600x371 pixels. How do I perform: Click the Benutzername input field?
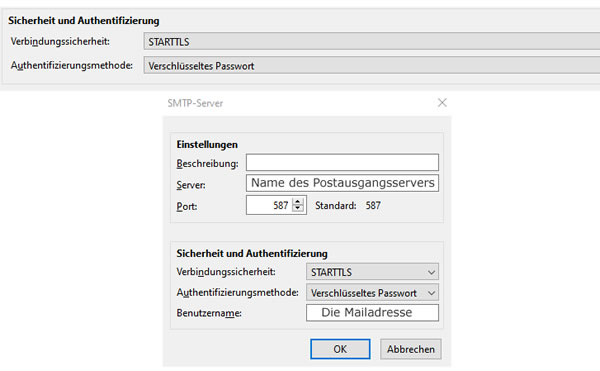[372, 313]
